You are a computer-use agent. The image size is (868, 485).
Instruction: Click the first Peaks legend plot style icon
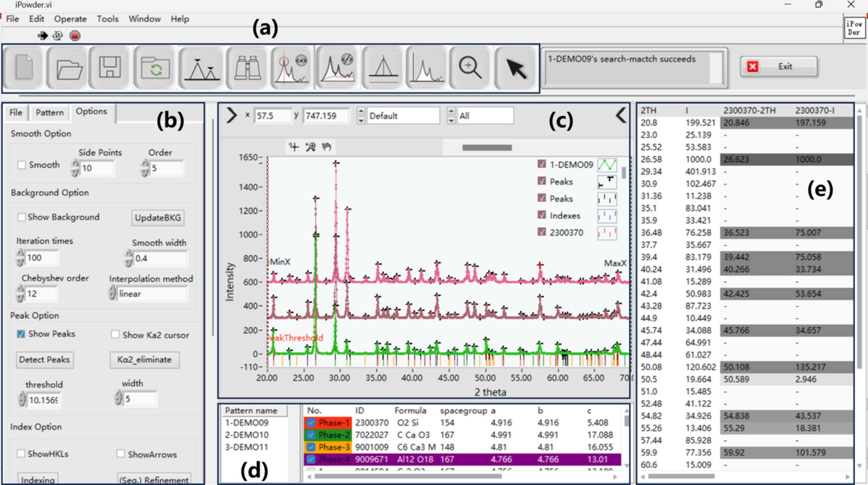tap(607, 182)
